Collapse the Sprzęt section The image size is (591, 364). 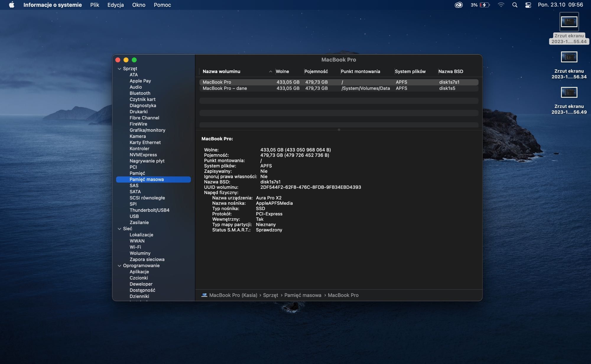(x=119, y=69)
